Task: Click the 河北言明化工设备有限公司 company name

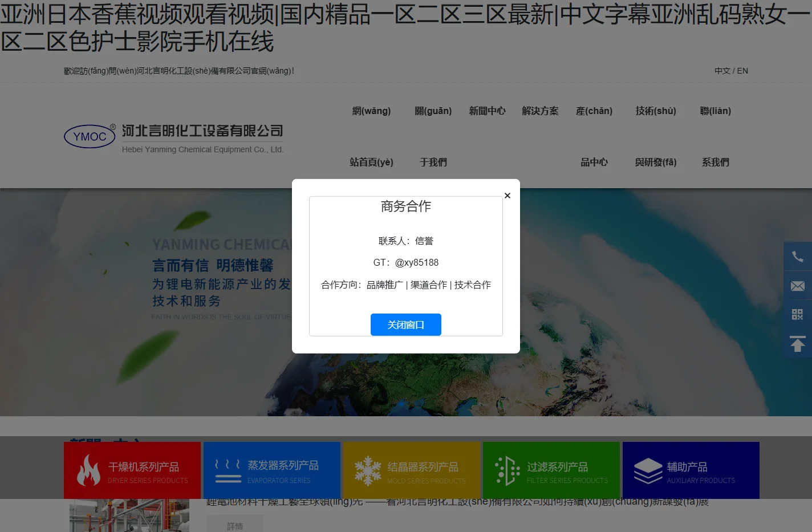Action: coord(202,131)
